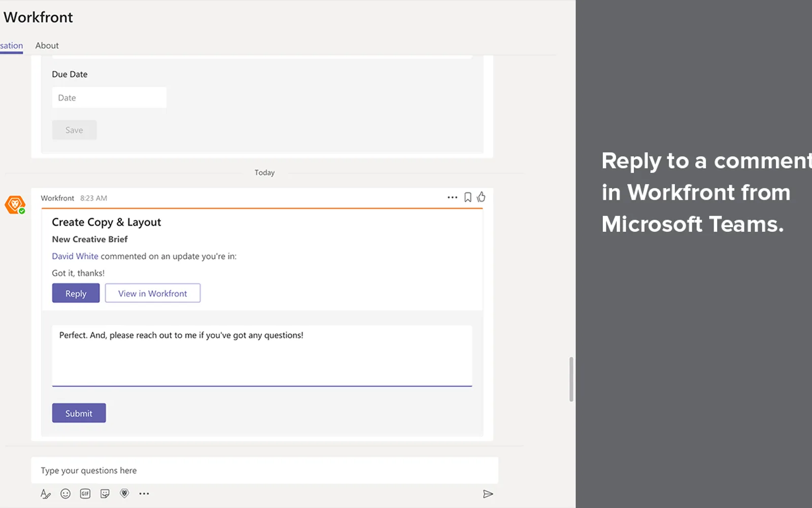Open the emoji picker

point(65,494)
